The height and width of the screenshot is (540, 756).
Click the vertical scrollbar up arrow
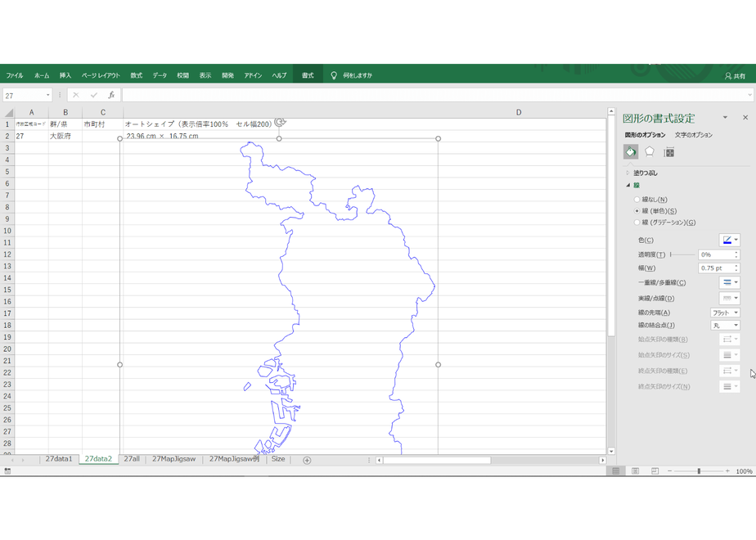click(x=611, y=111)
